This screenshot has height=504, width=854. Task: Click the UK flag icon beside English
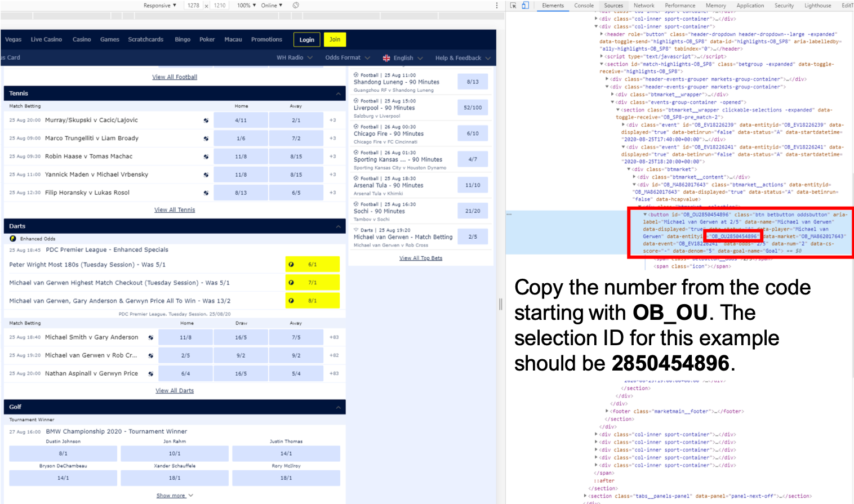point(386,58)
